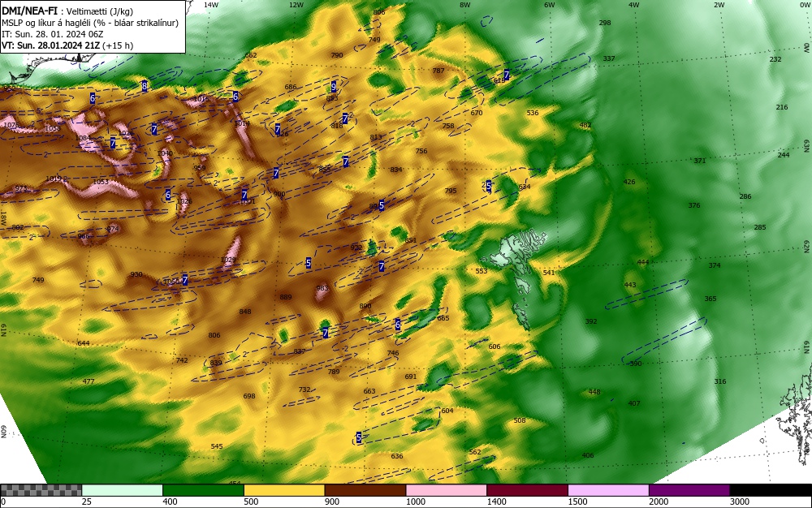
Task: Click the hail contour label '9'
Action: pyautogui.click(x=334, y=86)
